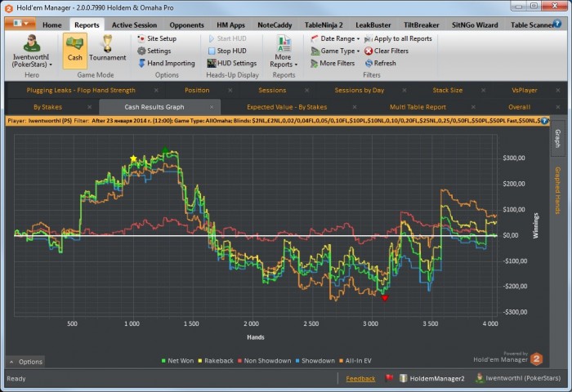Expand the Options panel
The image size is (572, 392).
25,362
